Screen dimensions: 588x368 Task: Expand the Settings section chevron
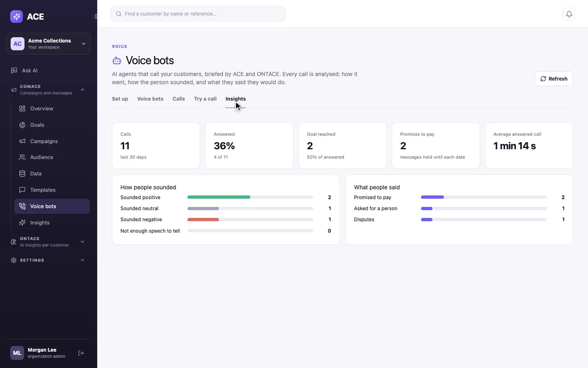(x=82, y=260)
